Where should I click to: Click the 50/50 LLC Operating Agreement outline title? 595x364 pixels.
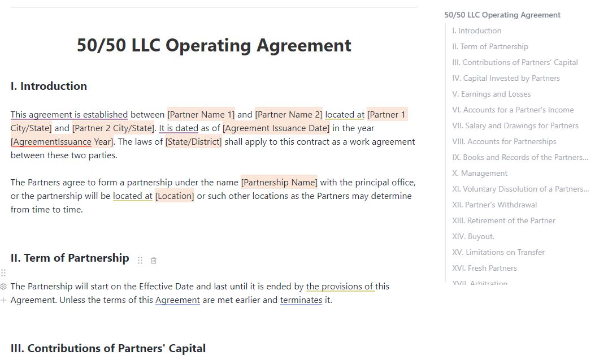tap(502, 15)
